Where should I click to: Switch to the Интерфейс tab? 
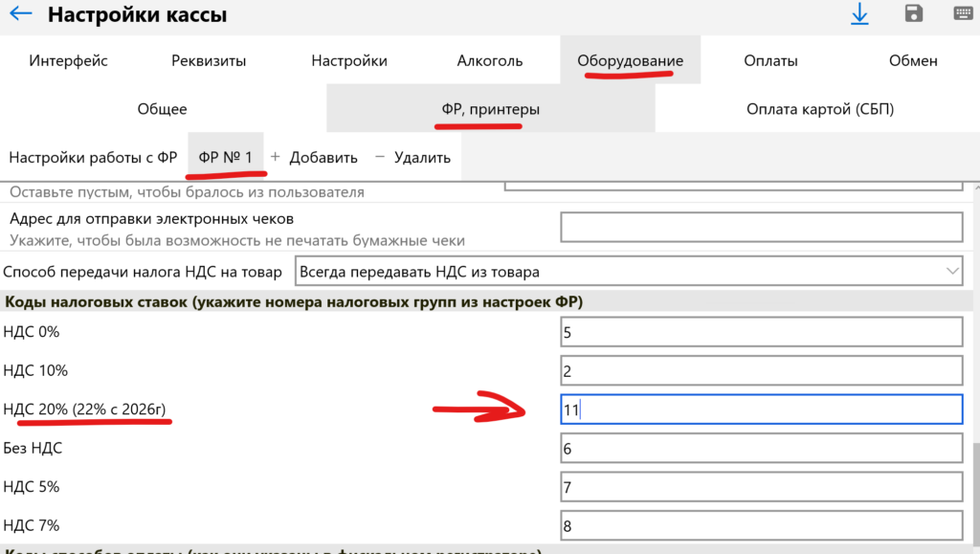[x=68, y=60]
